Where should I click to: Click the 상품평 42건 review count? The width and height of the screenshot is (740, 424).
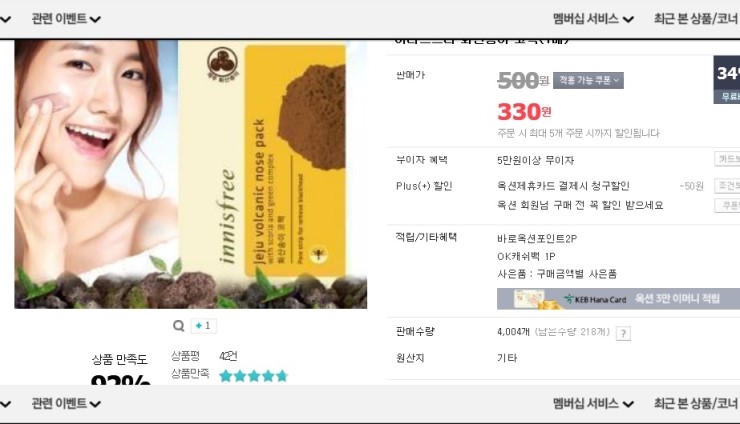pyautogui.click(x=204, y=356)
